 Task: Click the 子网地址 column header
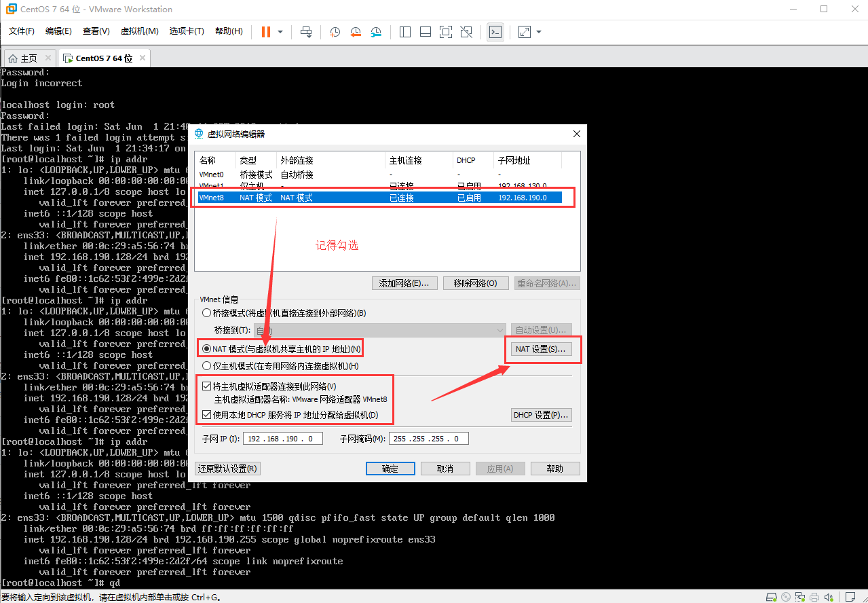[528, 161]
